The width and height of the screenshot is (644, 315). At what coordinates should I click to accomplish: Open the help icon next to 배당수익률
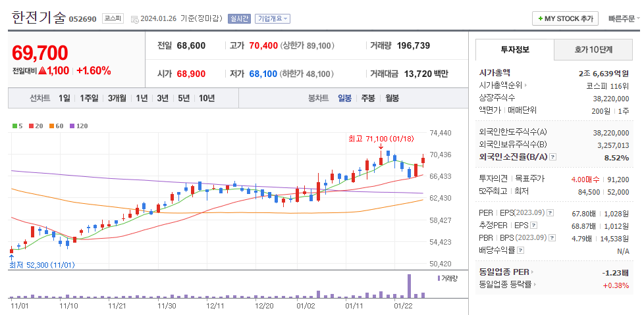[x=520, y=250]
